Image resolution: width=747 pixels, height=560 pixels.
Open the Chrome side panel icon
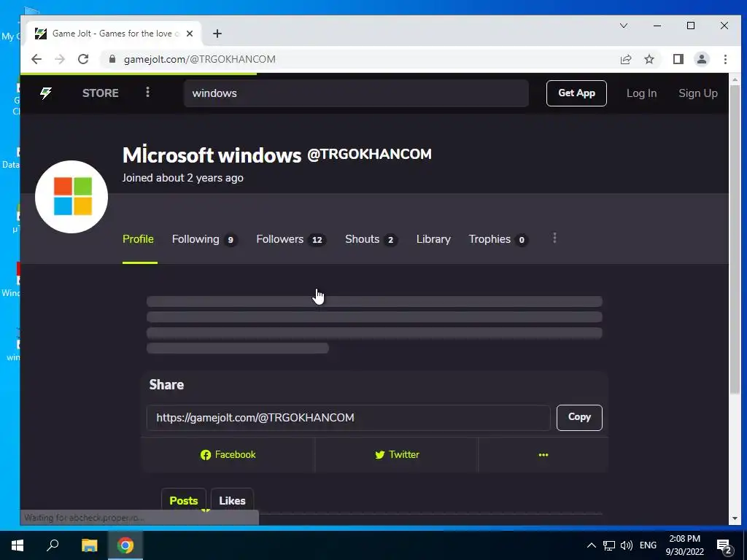coord(678,59)
